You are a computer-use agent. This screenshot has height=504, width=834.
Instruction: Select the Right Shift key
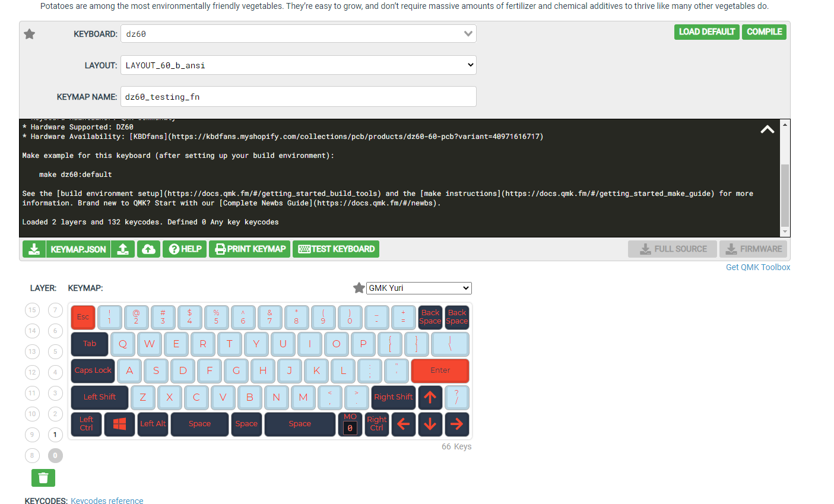(394, 397)
